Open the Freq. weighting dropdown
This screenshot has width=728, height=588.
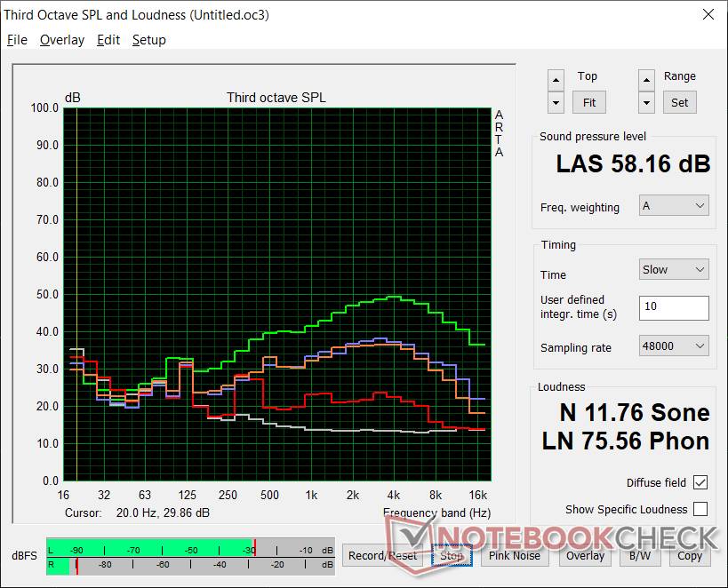[x=674, y=205]
